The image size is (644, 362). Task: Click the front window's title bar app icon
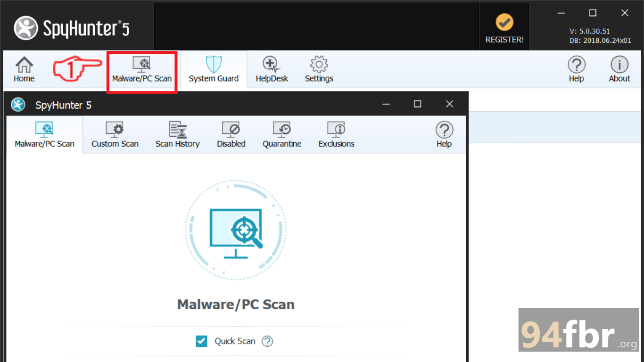coord(18,105)
